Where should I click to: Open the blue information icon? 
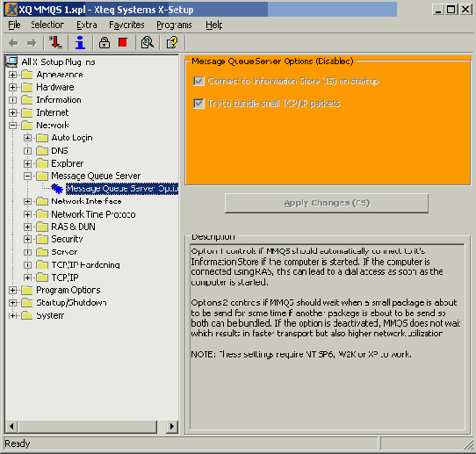pyautogui.click(x=80, y=42)
